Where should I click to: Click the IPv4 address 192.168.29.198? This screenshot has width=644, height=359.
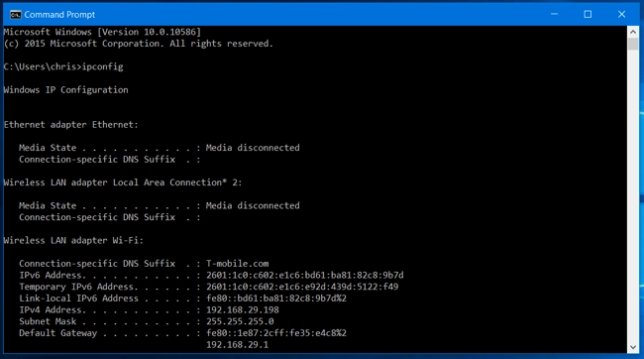point(243,309)
